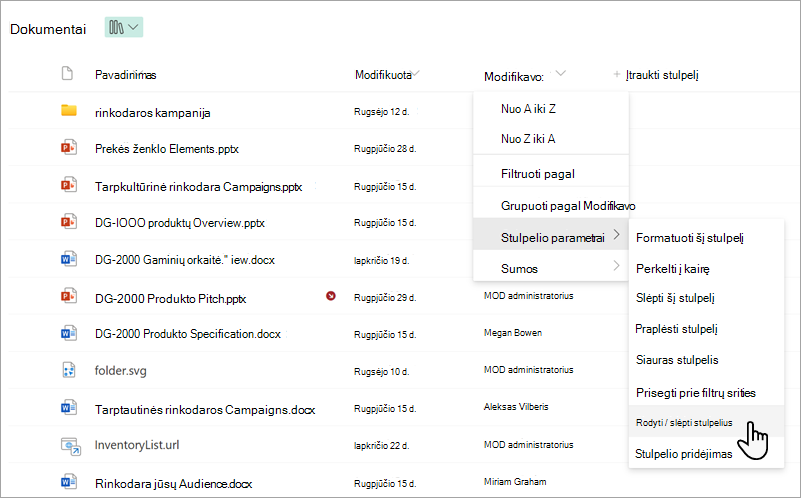This screenshot has height=498, width=801.
Task: Open the library view switcher dropdown
Action: [x=124, y=27]
